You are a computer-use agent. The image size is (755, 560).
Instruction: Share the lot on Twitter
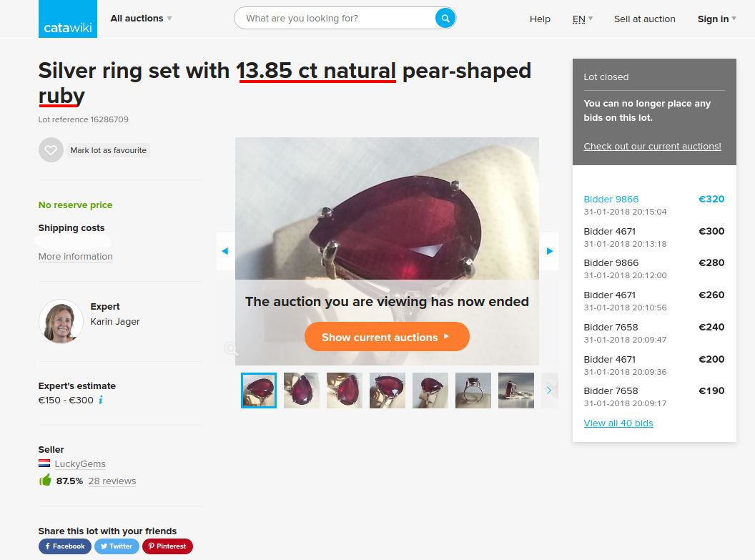pyautogui.click(x=117, y=546)
